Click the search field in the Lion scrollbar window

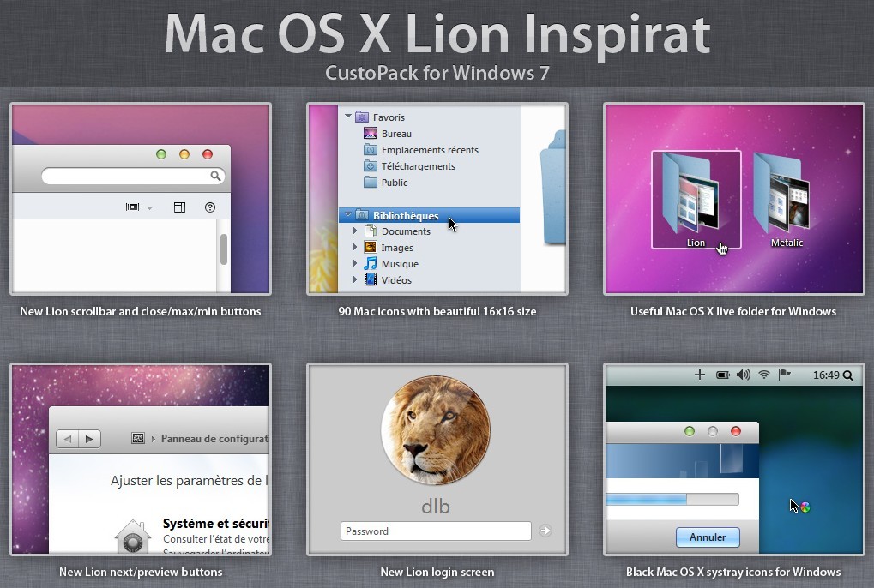133,177
